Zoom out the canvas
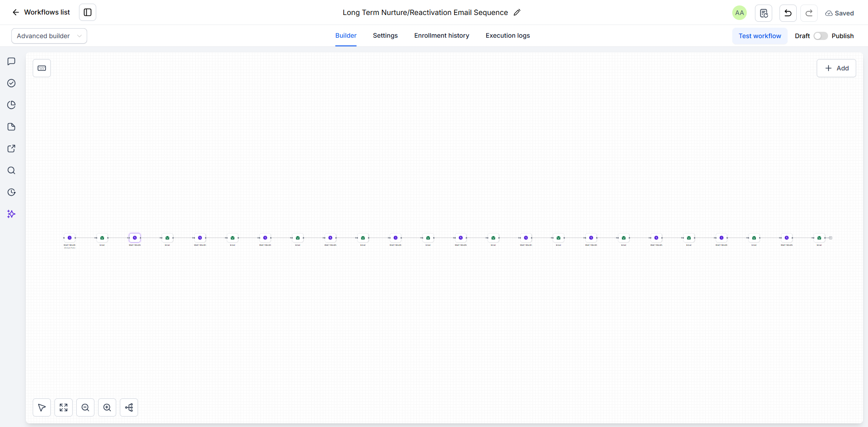The height and width of the screenshot is (427, 868). [x=85, y=407]
